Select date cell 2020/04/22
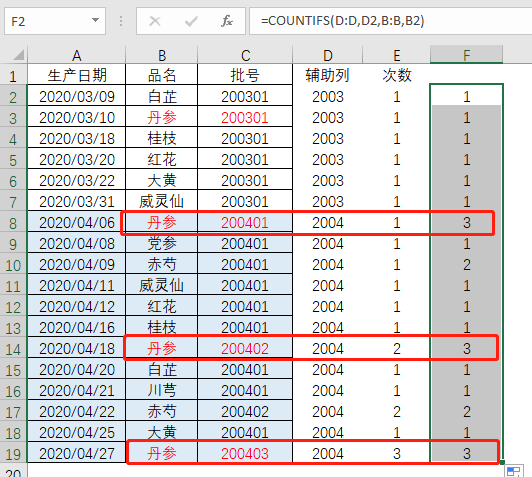Viewport: 532px width, 477px height. click(x=77, y=412)
